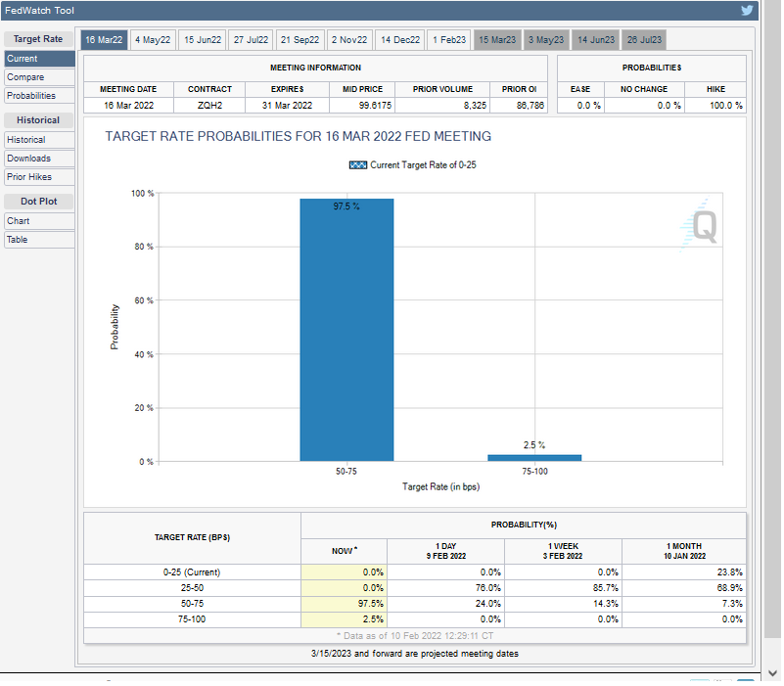Click the data timestamp footnote
Image resolution: width=784 pixels, height=686 pixels.
(x=415, y=635)
